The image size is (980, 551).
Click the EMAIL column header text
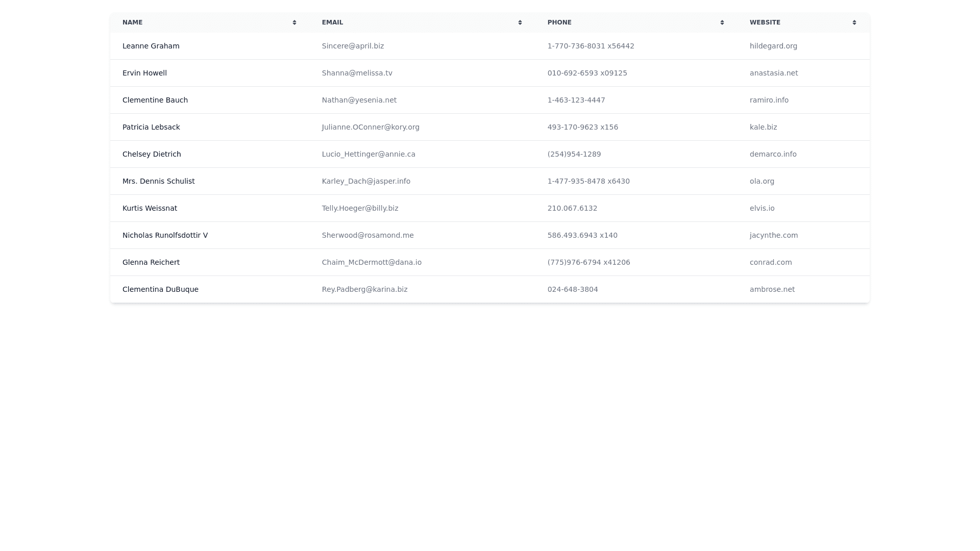pyautogui.click(x=332, y=22)
